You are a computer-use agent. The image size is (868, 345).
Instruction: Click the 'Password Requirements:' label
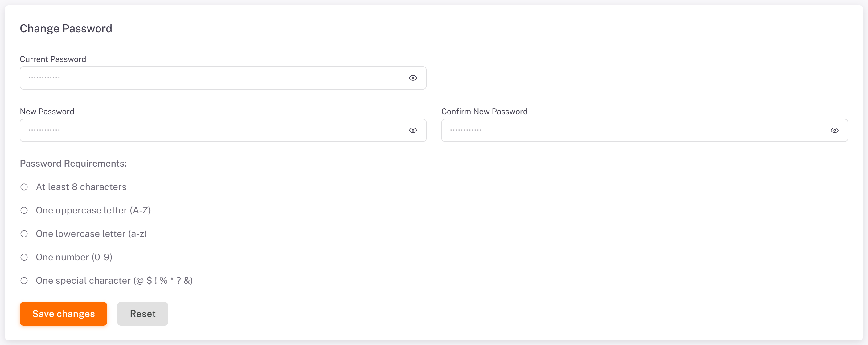click(x=73, y=164)
